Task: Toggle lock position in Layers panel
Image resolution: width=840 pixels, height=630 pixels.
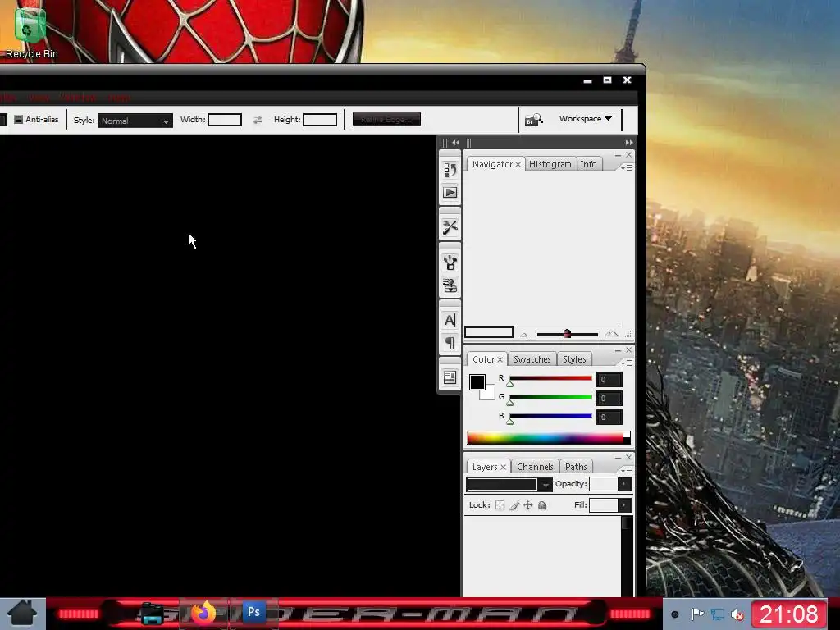Action: [x=528, y=505]
